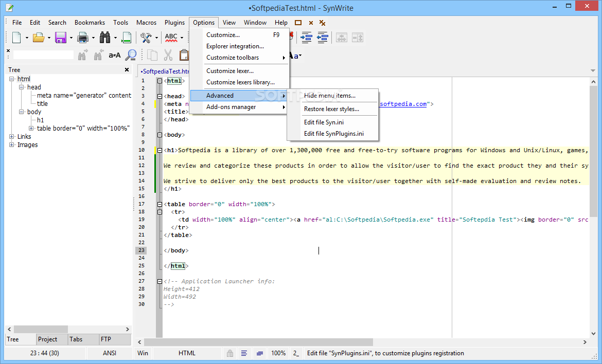This screenshot has height=364, width=602.
Task: Open Customize toolbars submenu
Action: pos(240,58)
